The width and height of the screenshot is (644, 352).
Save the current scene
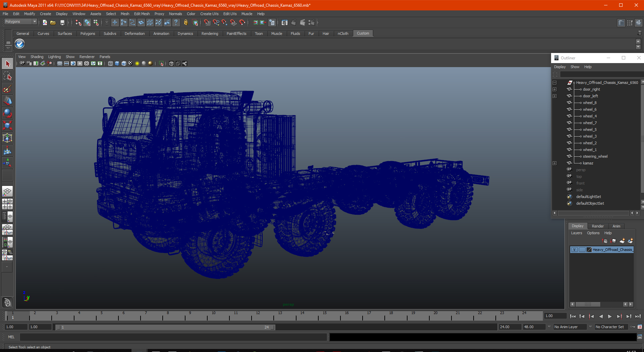point(62,22)
